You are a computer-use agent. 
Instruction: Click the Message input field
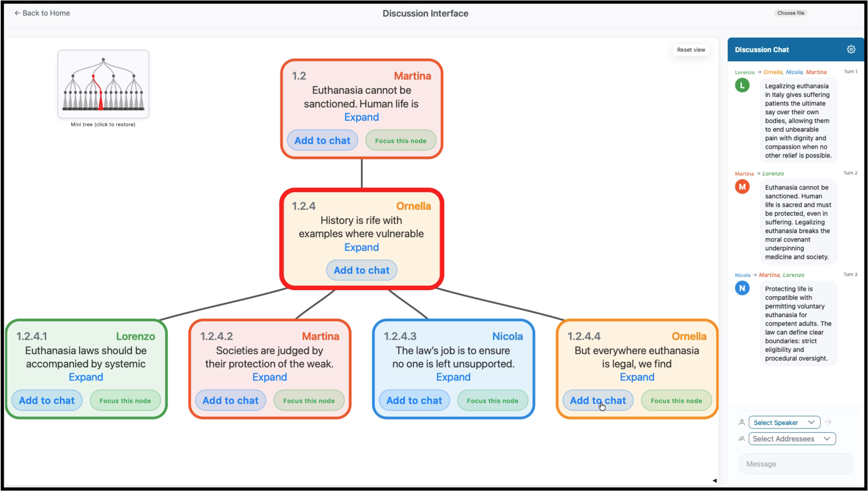(796, 464)
